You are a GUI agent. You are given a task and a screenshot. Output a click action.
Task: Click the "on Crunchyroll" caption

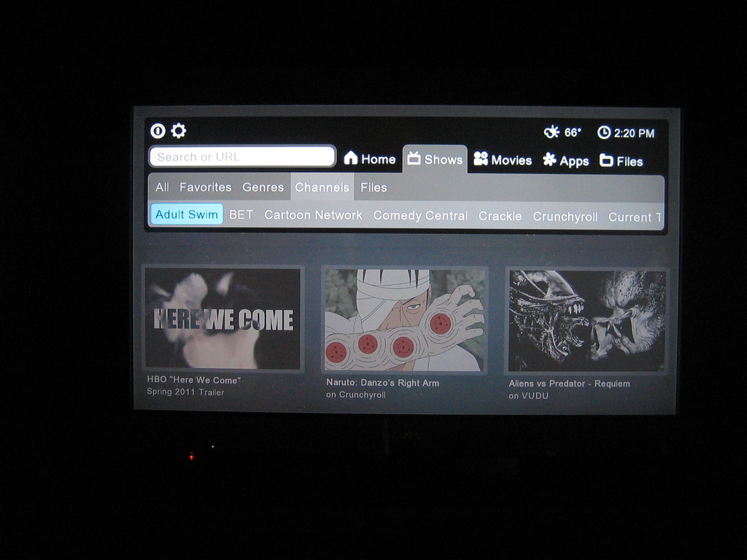(356, 394)
